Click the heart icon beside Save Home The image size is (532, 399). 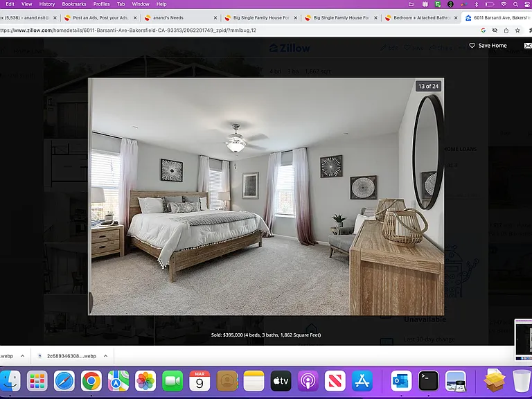pyautogui.click(x=472, y=46)
